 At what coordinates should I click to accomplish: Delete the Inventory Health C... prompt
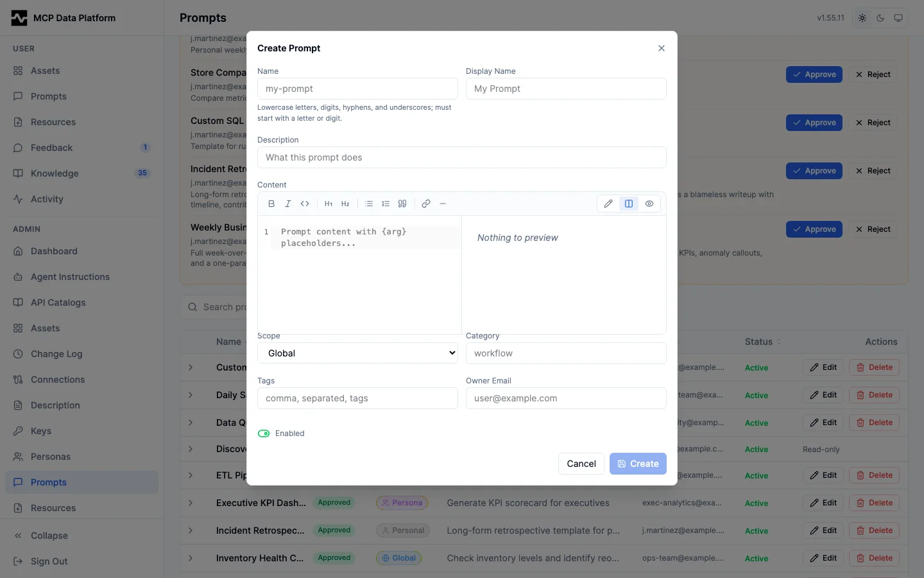pyautogui.click(x=874, y=558)
